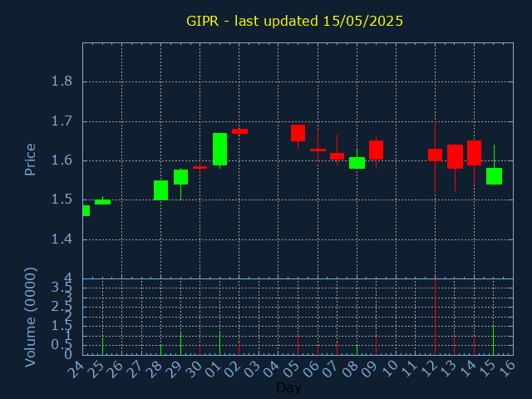The width and height of the screenshot is (532, 399).
Task: Click the green volume bar on day 01
Action: tap(219, 343)
